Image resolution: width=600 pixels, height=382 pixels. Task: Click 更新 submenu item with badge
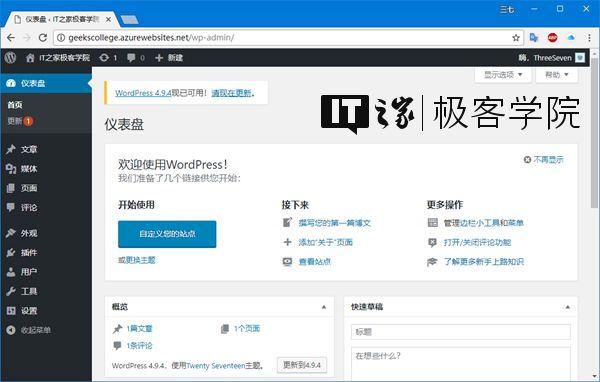pos(20,121)
